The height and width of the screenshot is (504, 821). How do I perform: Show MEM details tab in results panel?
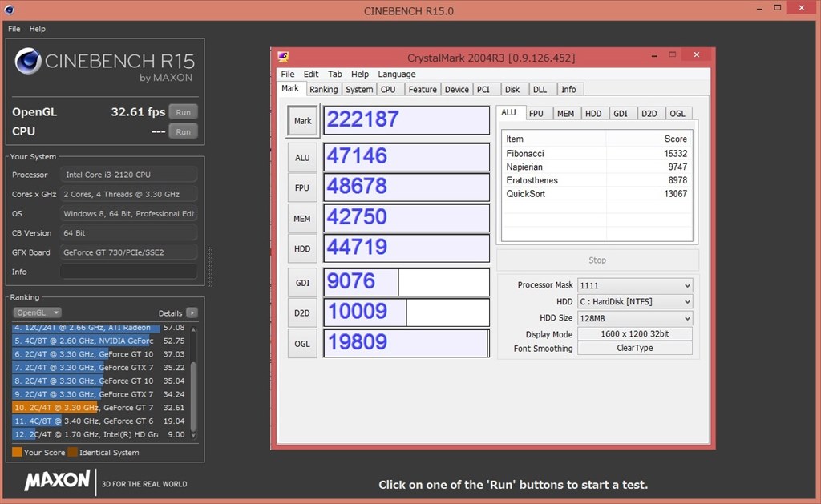(565, 114)
